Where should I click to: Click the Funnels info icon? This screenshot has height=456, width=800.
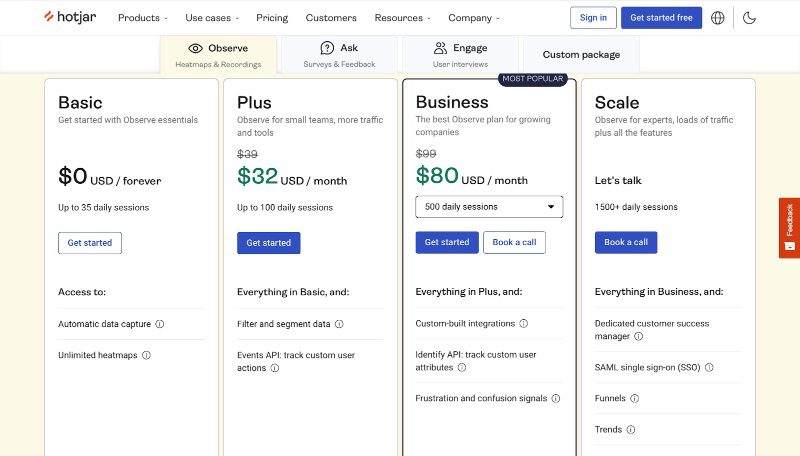[x=635, y=398]
